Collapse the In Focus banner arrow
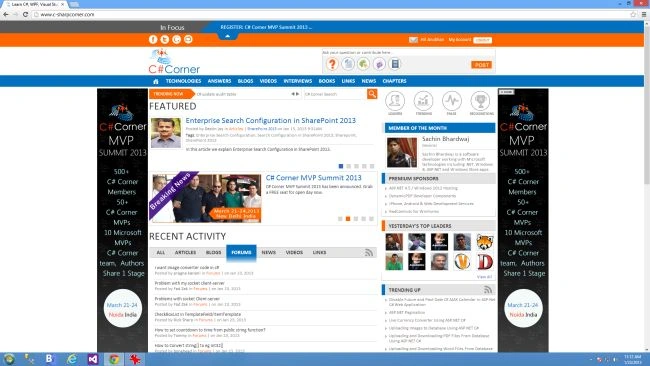Image resolution: width=650 pixels, height=366 pixels. 227,36
